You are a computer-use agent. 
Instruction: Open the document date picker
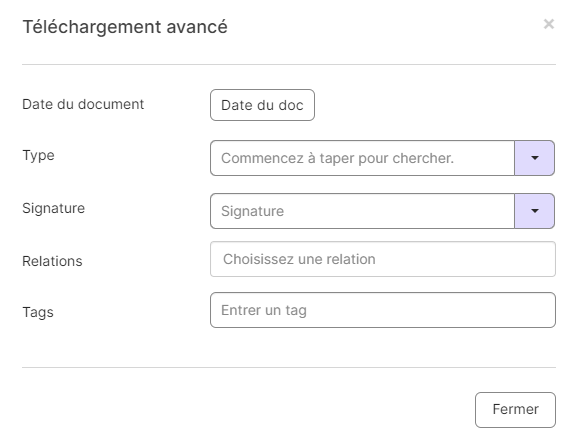coord(262,105)
